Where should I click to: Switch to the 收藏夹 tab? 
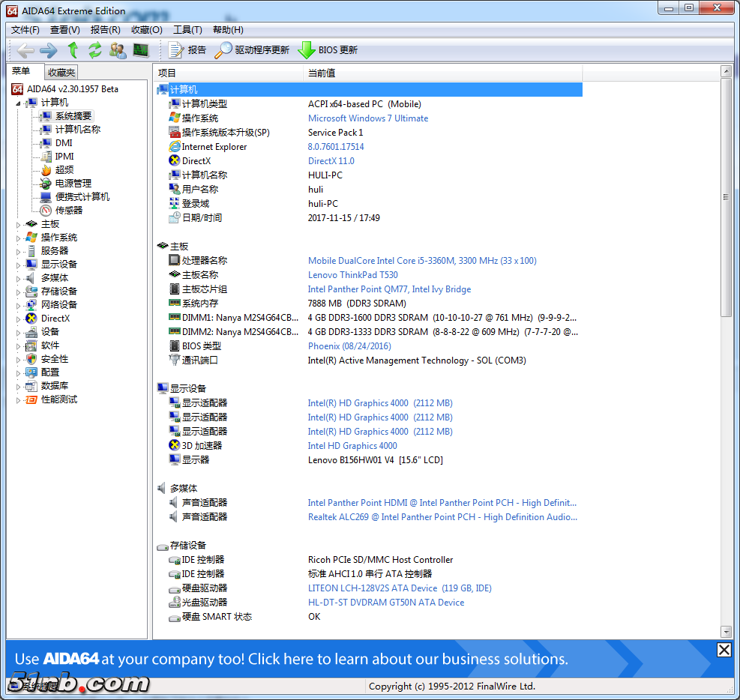tap(61, 73)
